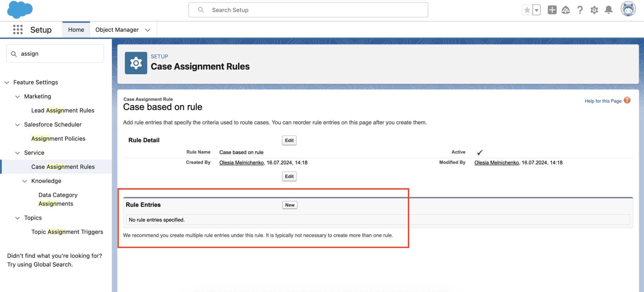The image size is (644, 292).
Task: Click help icon beside Help for this Page
Action: (627, 100)
